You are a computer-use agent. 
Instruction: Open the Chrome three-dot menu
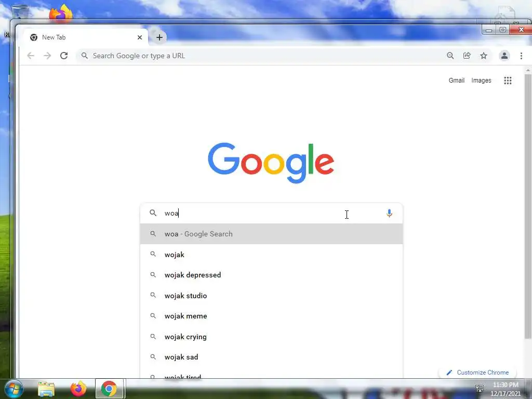(x=521, y=56)
